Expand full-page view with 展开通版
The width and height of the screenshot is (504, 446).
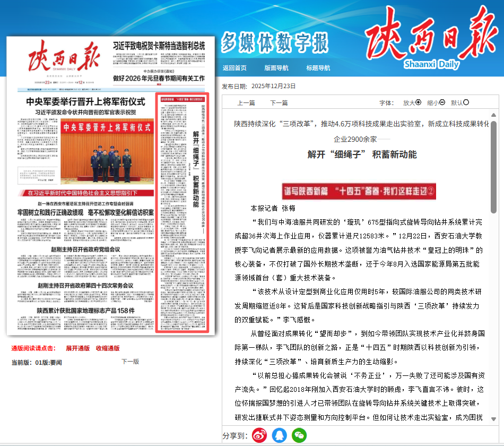[77, 348]
